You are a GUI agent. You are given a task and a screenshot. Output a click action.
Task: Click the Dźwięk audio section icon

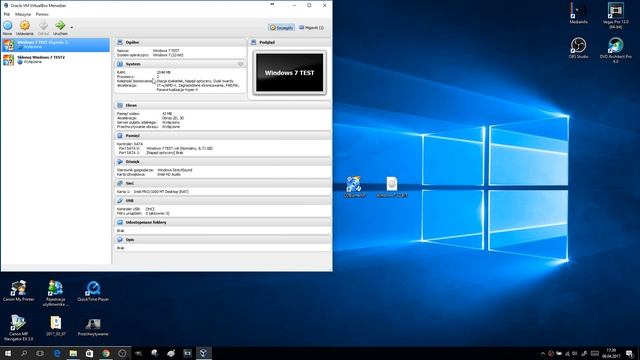pyautogui.click(x=120, y=162)
